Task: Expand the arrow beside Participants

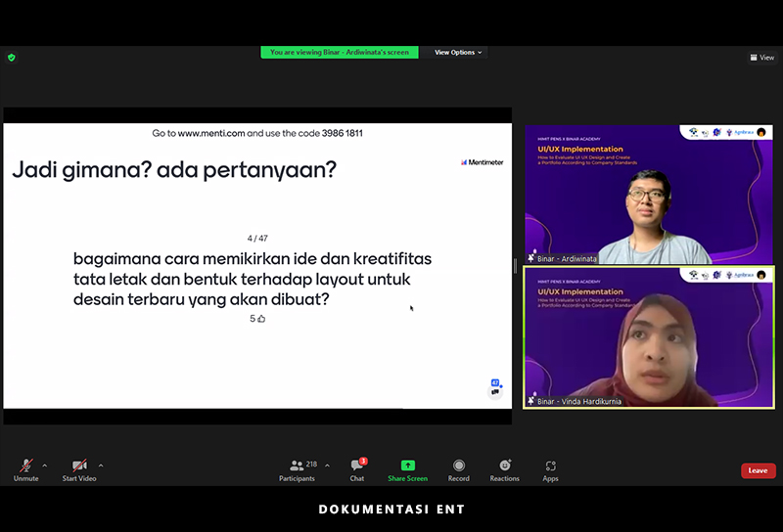Action: click(327, 465)
